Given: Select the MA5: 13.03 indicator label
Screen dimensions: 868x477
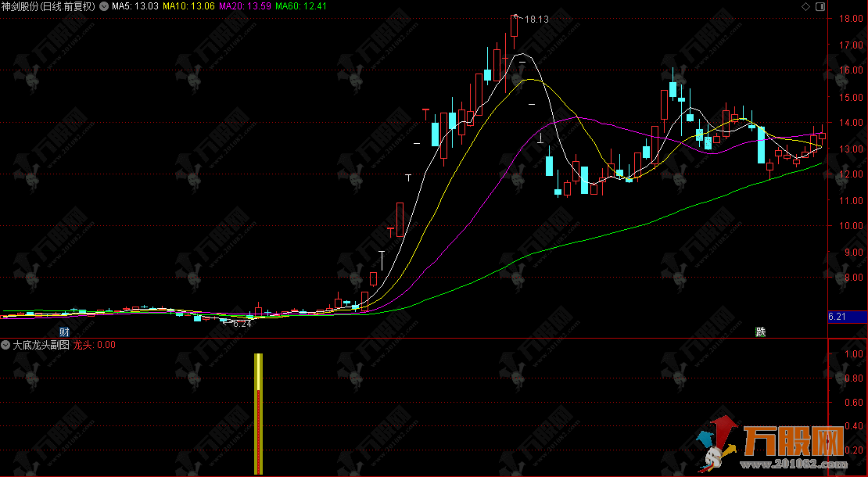Looking at the screenshot, I should pyautogui.click(x=135, y=6).
